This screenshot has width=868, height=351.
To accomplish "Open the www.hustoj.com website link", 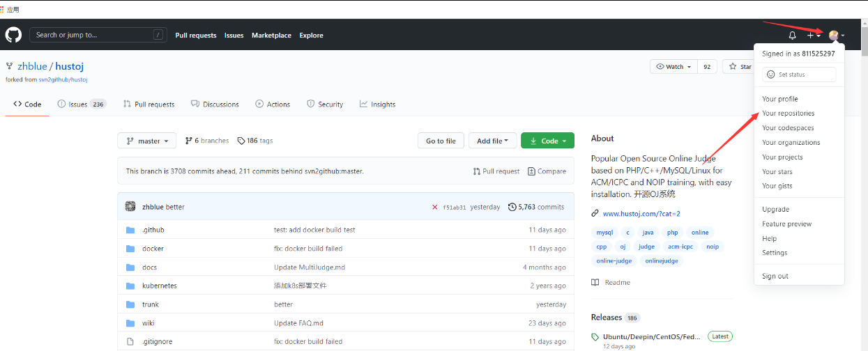I will tap(641, 214).
